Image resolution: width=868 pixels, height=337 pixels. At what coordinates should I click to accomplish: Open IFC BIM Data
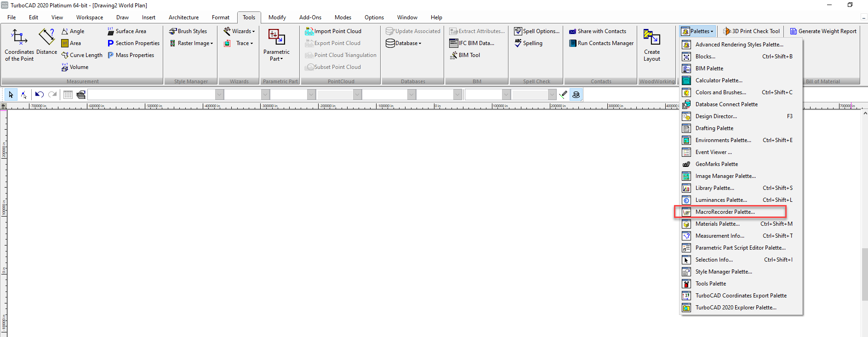coord(472,43)
